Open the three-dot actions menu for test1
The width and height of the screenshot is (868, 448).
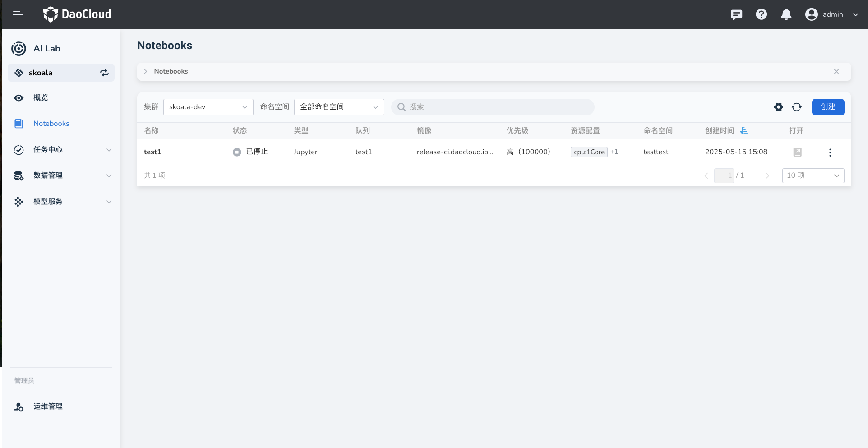[x=830, y=152]
